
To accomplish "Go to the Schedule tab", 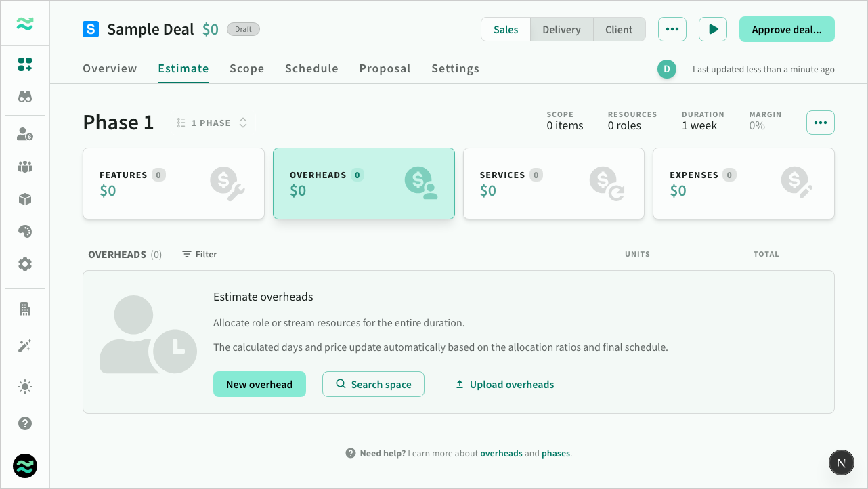I will tap(311, 68).
